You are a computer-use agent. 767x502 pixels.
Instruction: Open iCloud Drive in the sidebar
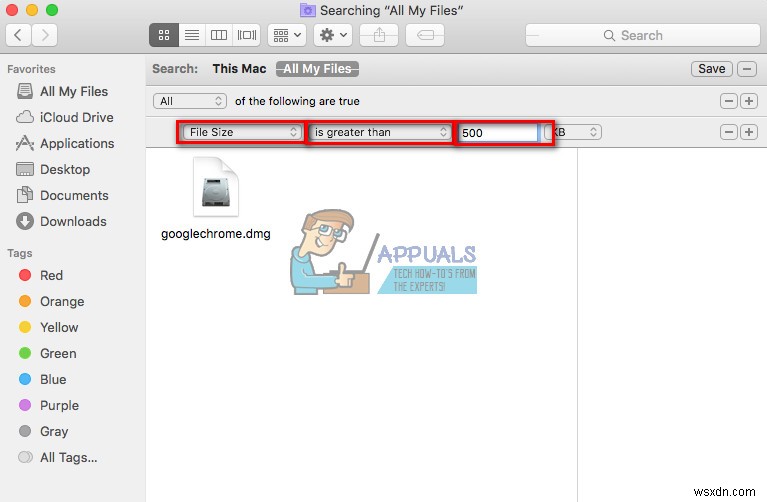point(65,117)
